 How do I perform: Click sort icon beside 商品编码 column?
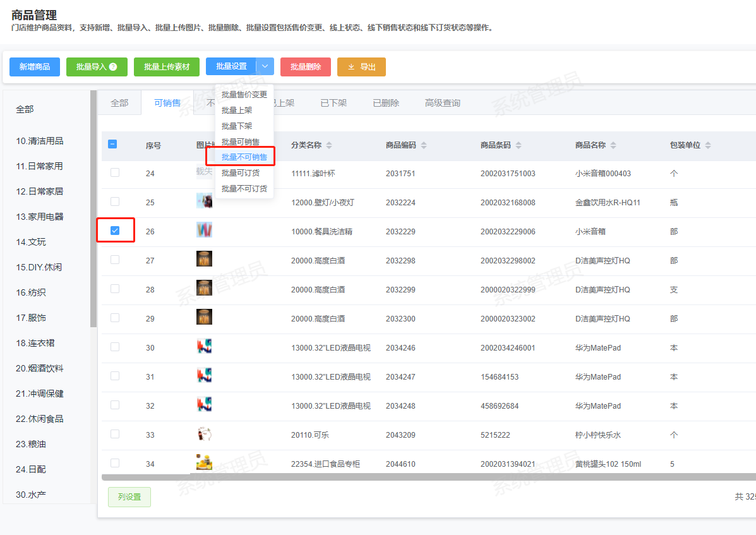click(424, 145)
